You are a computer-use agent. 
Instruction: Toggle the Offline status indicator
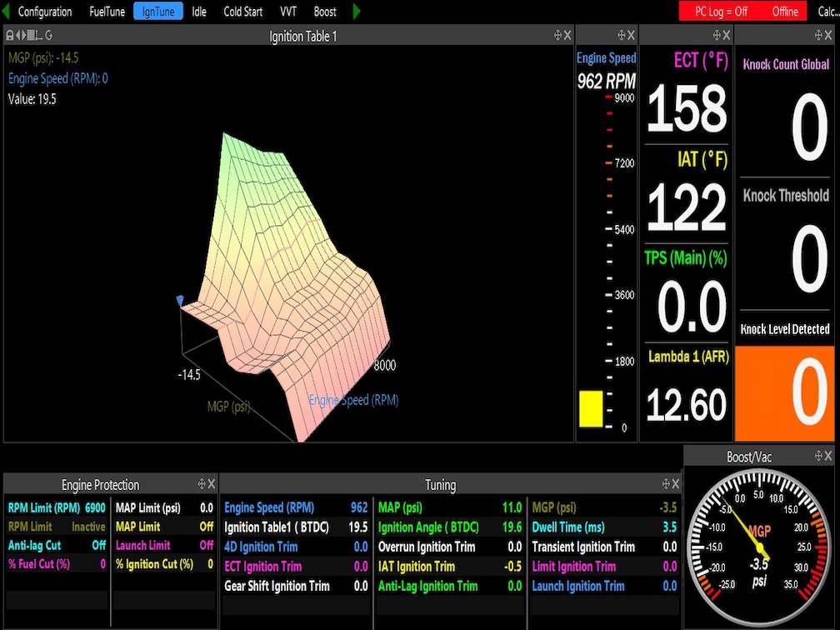(x=787, y=12)
